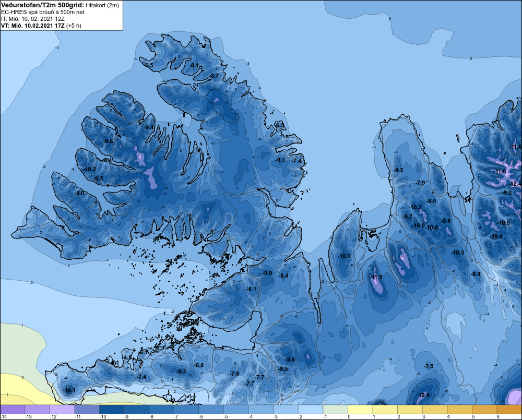
Task: Click the '6' legend scale number
Action: tap(498, 417)
